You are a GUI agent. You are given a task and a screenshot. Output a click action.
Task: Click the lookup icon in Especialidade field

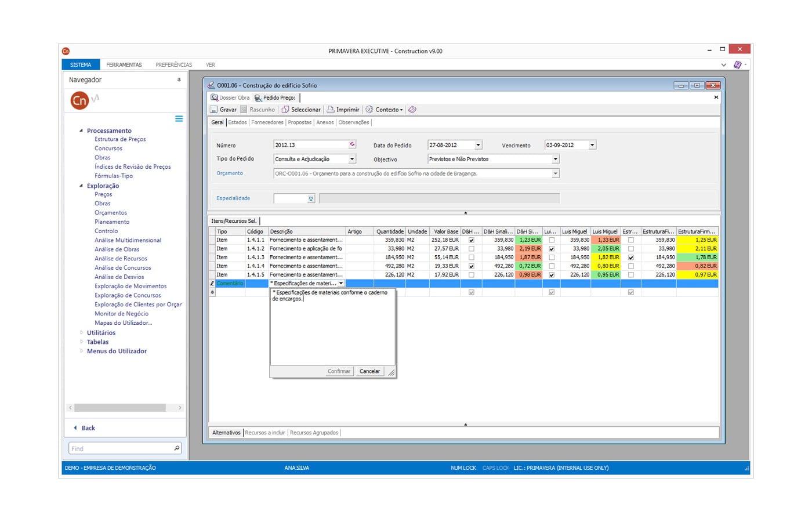311,198
